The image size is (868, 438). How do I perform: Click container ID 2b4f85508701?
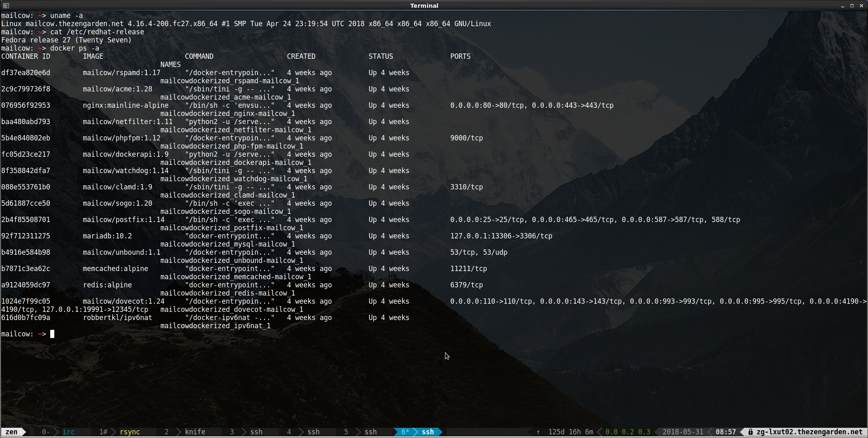click(x=26, y=220)
